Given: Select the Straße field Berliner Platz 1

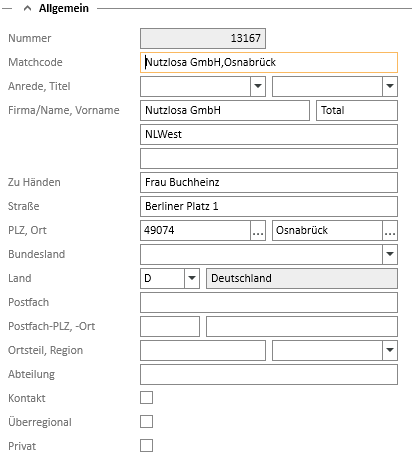Looking at the screenshot, I should point(269,206).
